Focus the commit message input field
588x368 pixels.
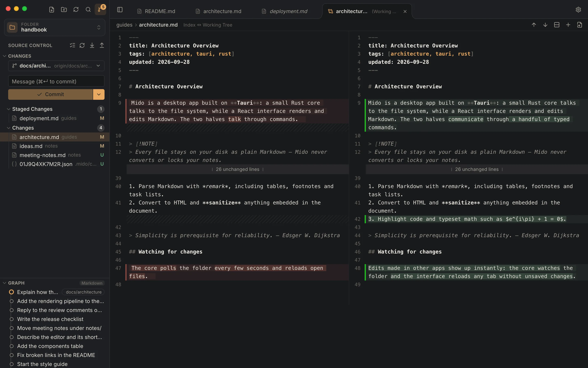[x=56, y=81]
